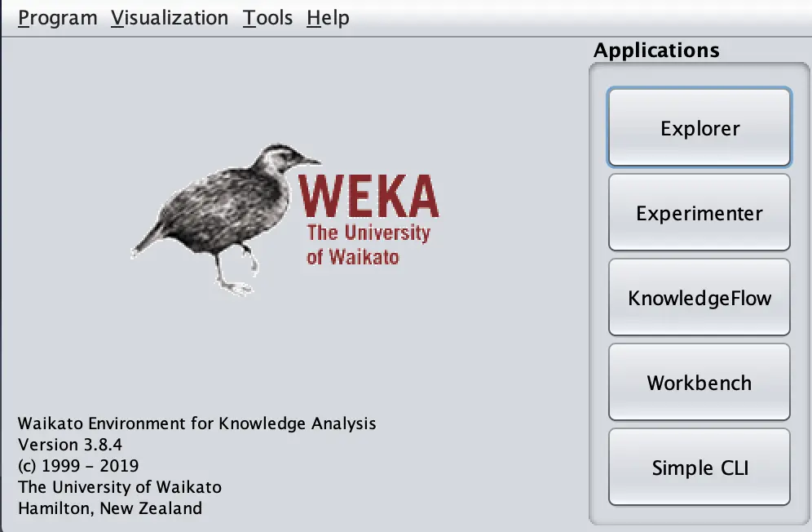812x532 pixels.
Task: Open the Visualization menu
Action: tap(170, 18)
